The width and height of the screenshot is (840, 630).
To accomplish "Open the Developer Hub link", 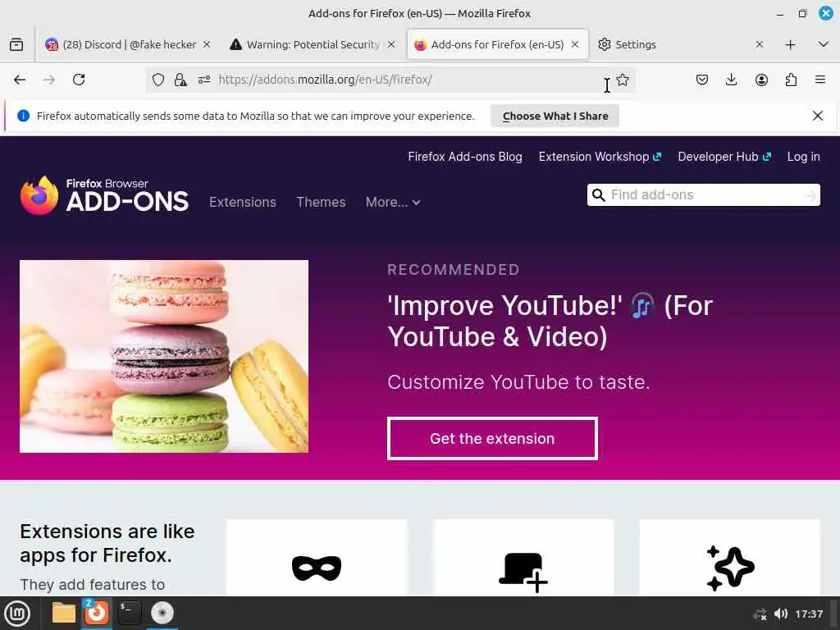I will click(x=724, y=157).
